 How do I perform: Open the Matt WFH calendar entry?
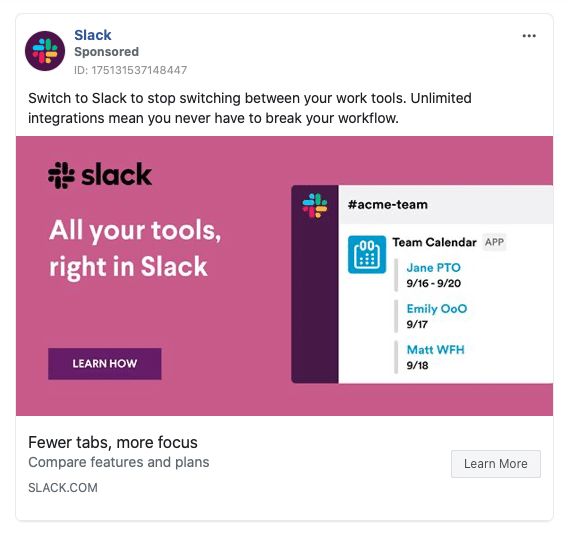[x=435, y=349]
